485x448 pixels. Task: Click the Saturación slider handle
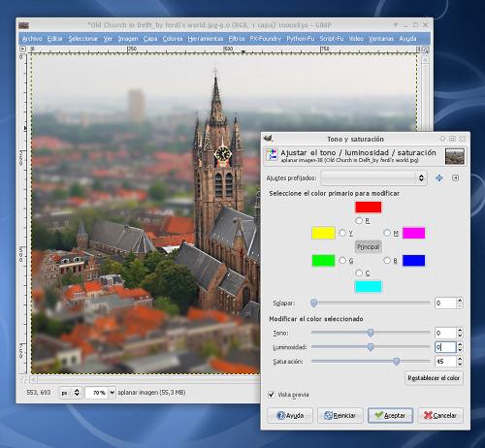point(397,362)
